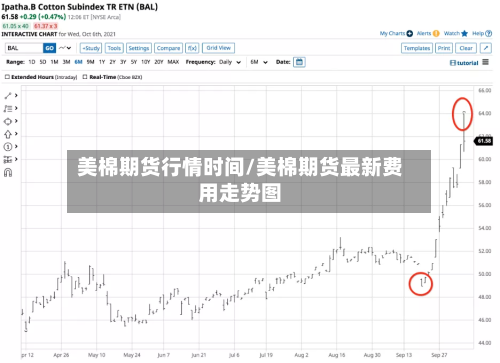The image size is (500, 363).
Task: Open the tutorial video link
Action: [464, 63]
